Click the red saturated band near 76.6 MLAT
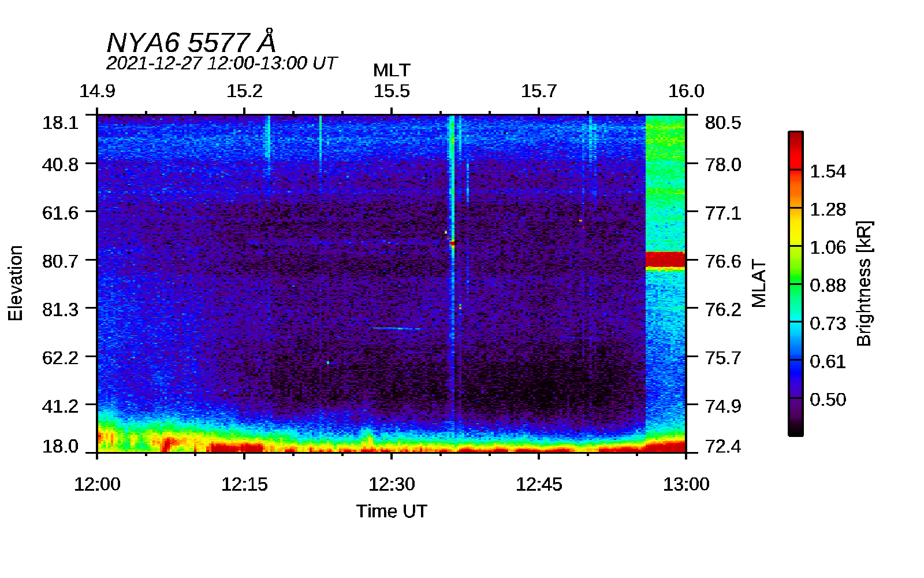The image size is (924, 578). pos(665,260)
